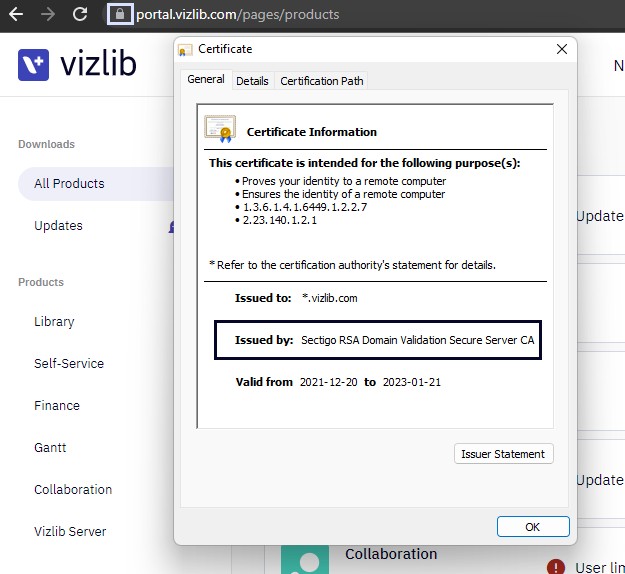Viewport: 625px width, 574px height.
Task: Click the expiry date 2023-01-21
Action: 412,382
